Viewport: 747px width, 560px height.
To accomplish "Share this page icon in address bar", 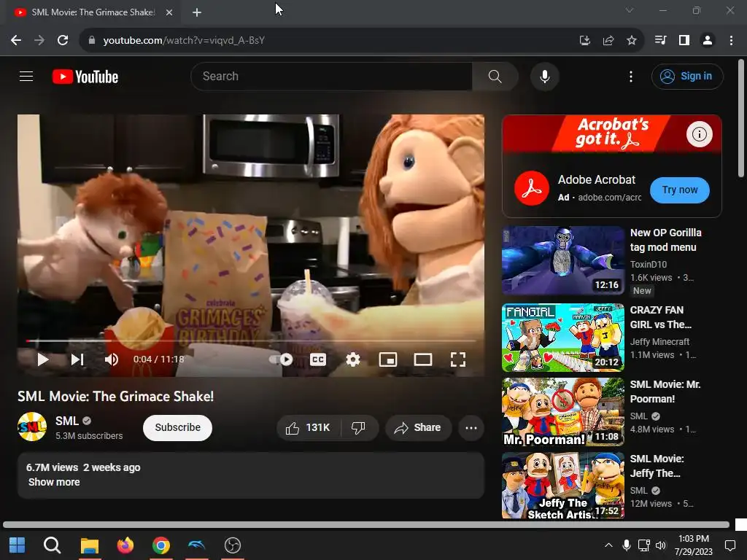I will [608, 41].
